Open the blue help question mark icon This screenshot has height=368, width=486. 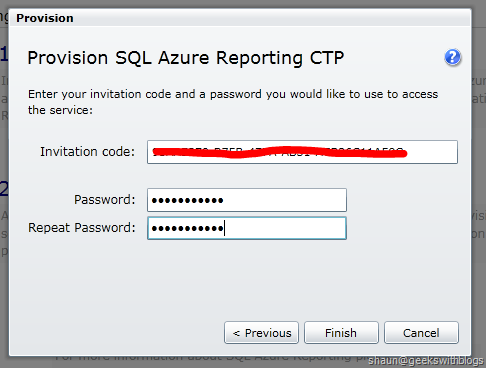(x=452, y=57)
